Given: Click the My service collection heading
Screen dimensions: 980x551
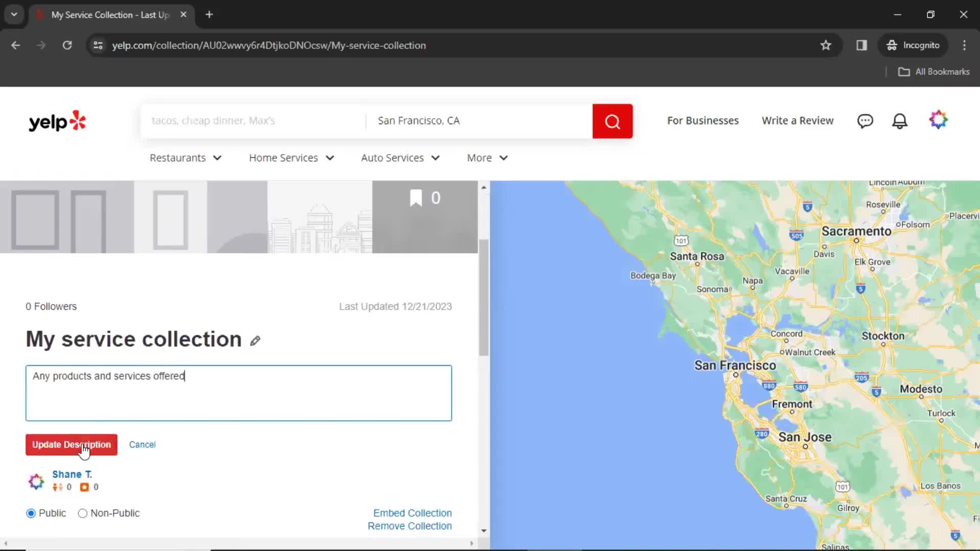Looking at the screenshot, I should click(134, 339).
